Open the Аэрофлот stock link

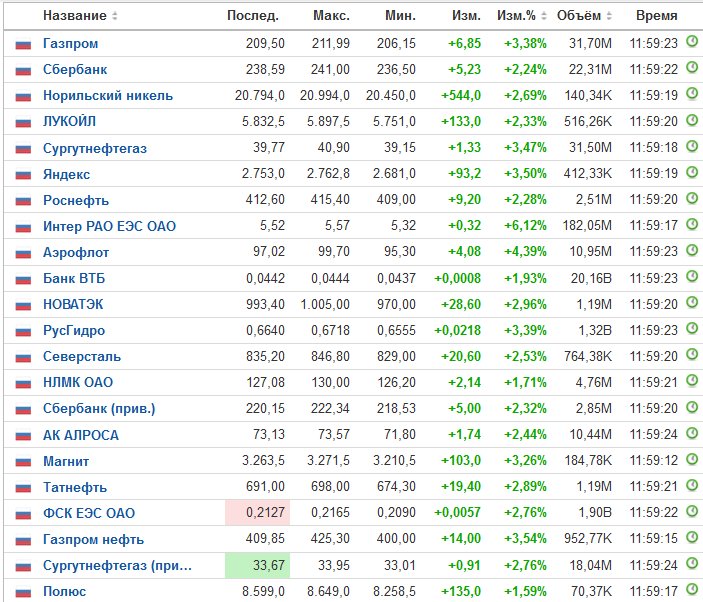76,252
